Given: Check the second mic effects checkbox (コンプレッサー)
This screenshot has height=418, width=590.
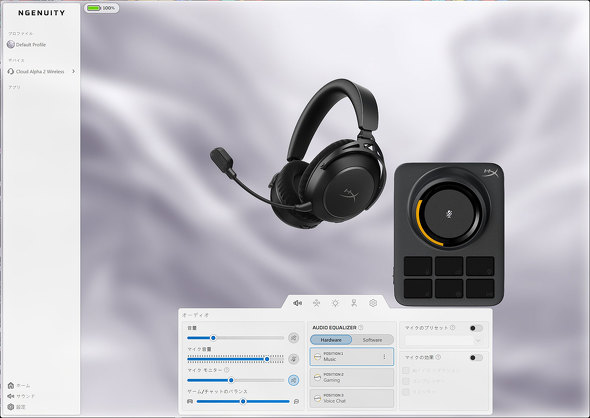Looking at the screenshot, I should [x=406, y=381].
